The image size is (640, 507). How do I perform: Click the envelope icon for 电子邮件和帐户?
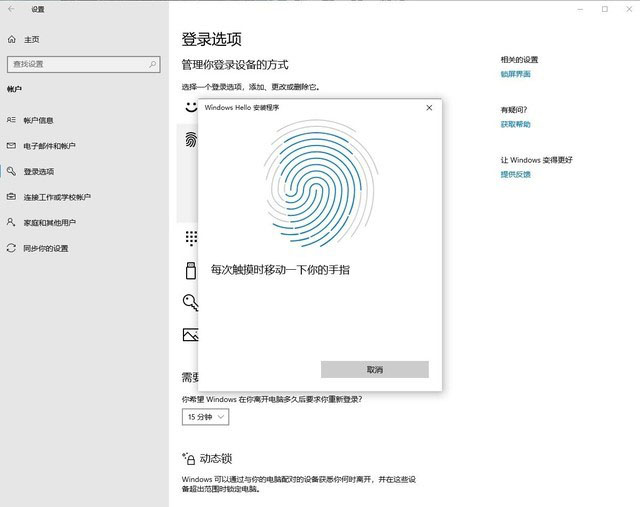coord(11,145)
